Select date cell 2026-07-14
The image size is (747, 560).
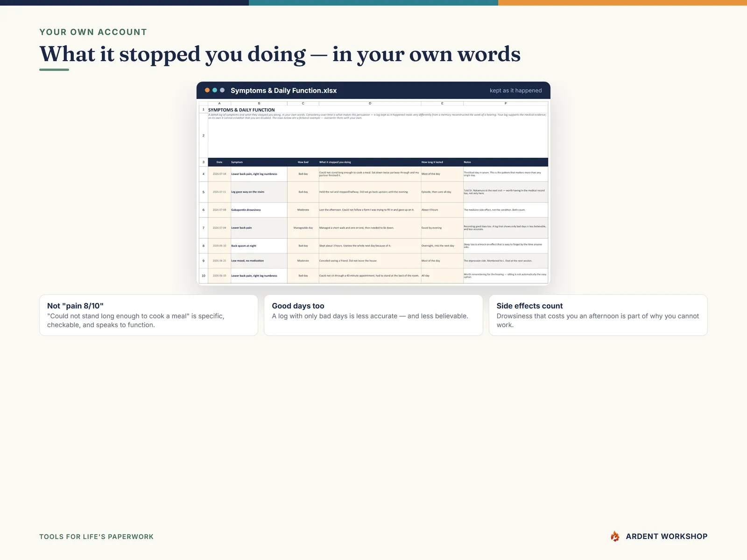[219, 174]
